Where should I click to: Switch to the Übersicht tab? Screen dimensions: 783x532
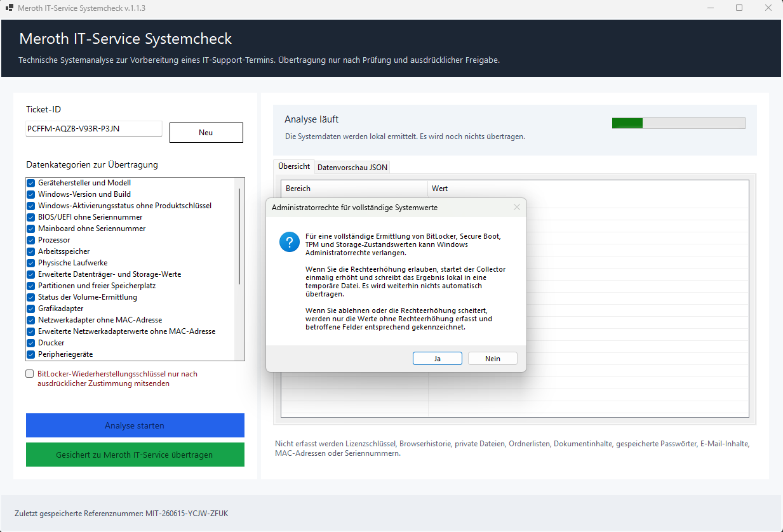pyautogui.click(x=294, y=166)
